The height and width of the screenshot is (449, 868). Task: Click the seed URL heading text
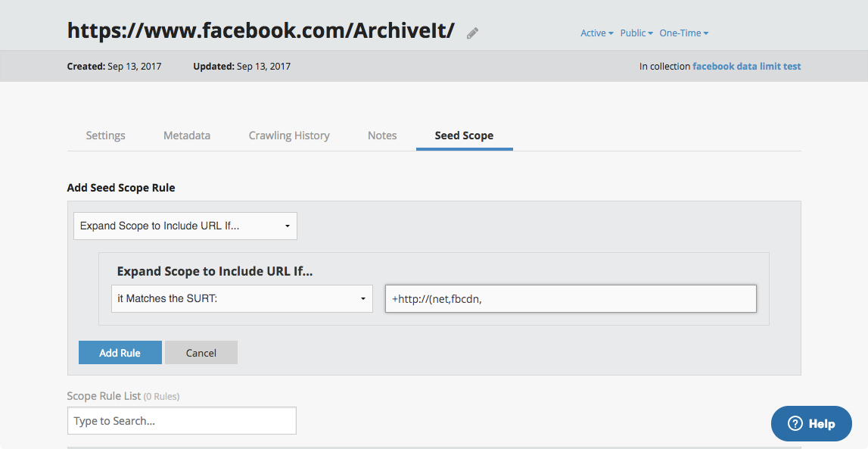pyautogui.click(x=261, y=30)
